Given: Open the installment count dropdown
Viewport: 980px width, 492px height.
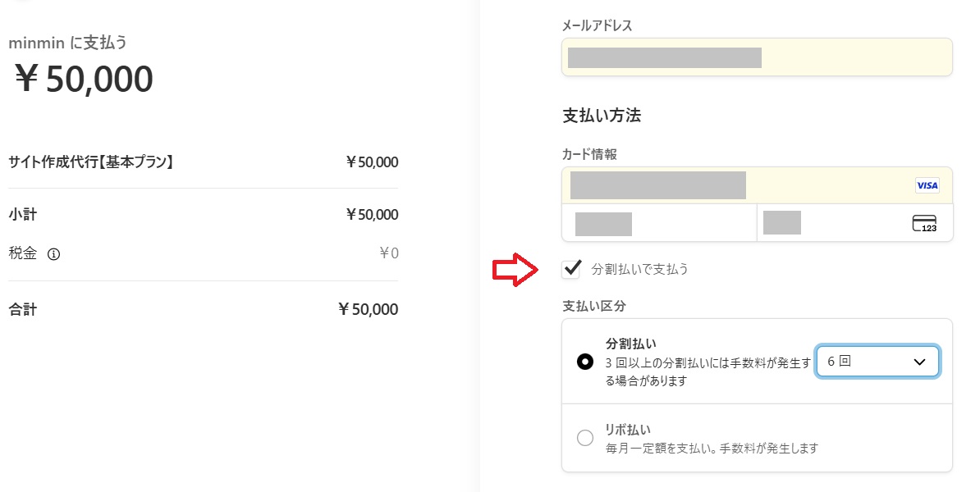Looking at the screenshot, I should pyautogui.click(x=877, y=361).
